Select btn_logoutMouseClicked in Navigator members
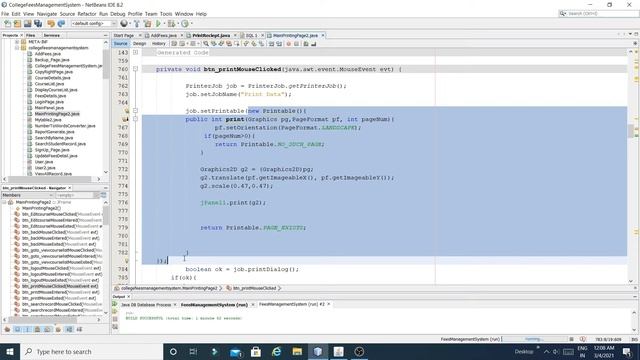Screen dimensions: 640x360 [x=61, y=268]
